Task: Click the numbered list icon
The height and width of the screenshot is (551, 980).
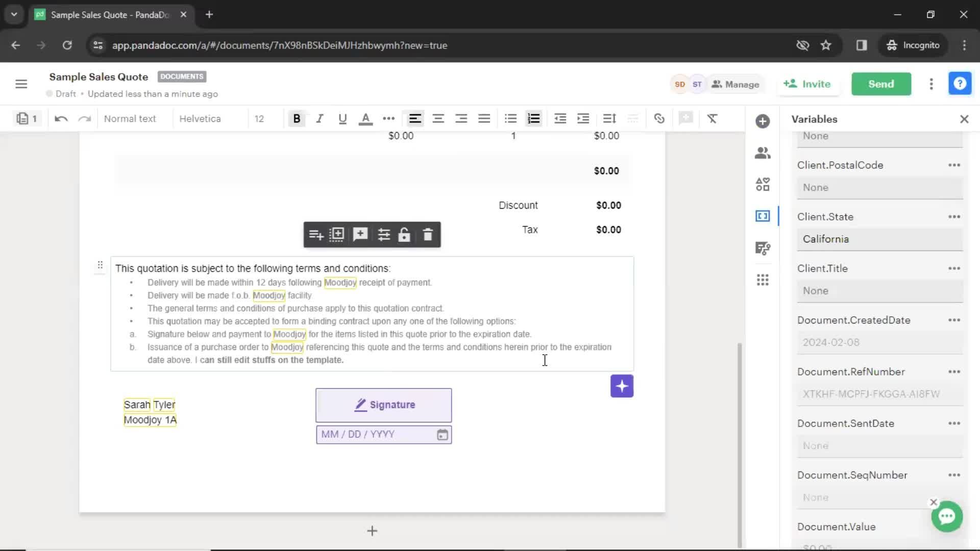Action: tap(534, 119)
